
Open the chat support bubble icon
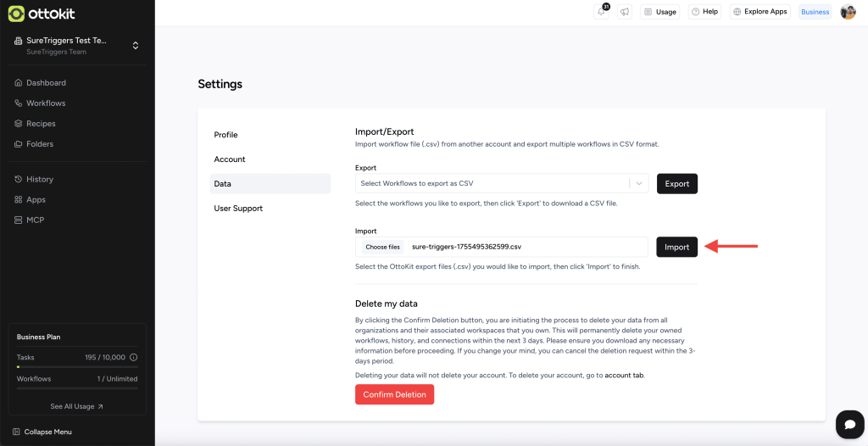click(x=849, y=424)
